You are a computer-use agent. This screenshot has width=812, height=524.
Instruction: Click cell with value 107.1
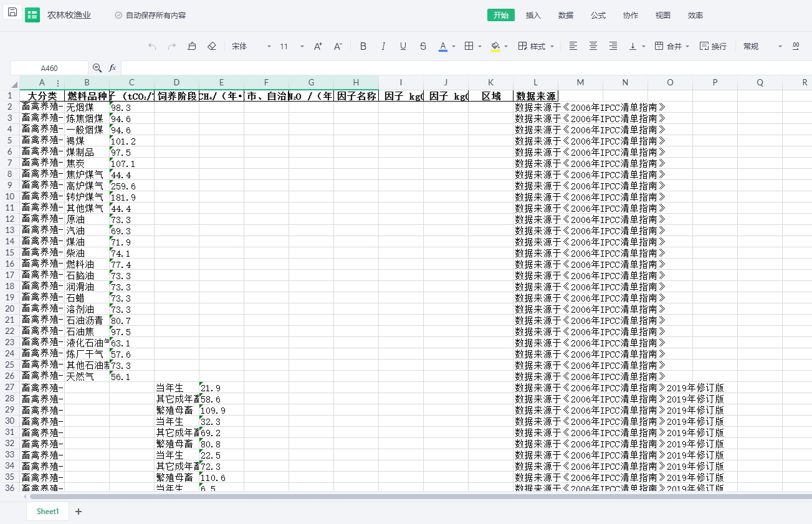131,163
